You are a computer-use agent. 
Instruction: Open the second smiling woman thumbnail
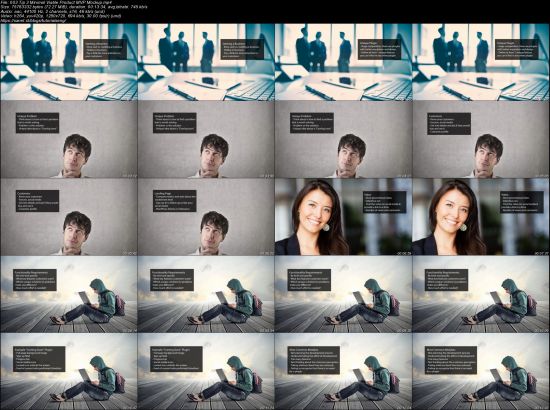(481, 217)
